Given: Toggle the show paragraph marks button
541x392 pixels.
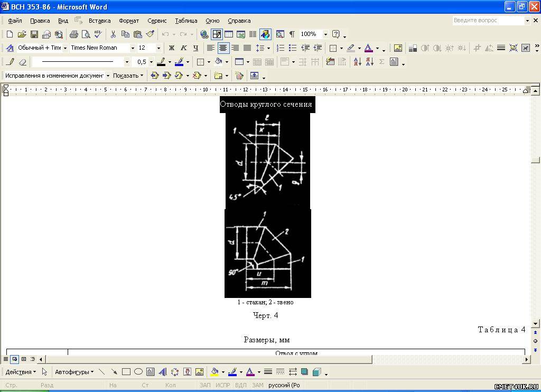Looking at the screenshot, I should (292, 34).
